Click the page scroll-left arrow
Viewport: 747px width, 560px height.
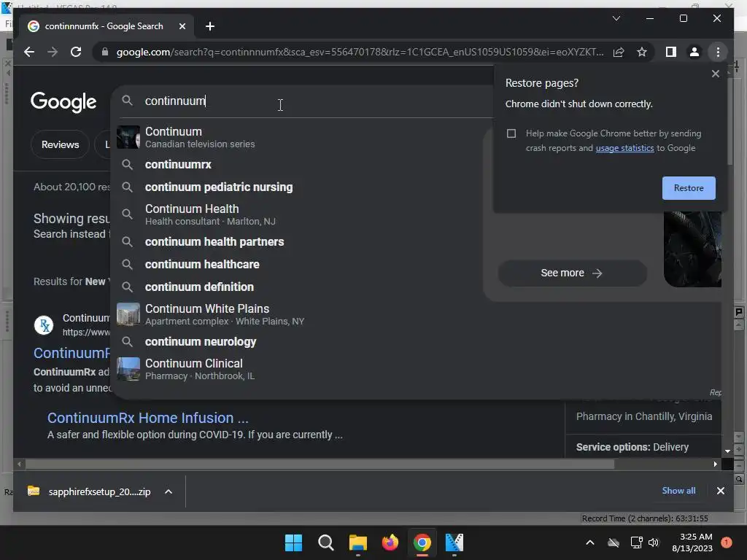[19, 464]
